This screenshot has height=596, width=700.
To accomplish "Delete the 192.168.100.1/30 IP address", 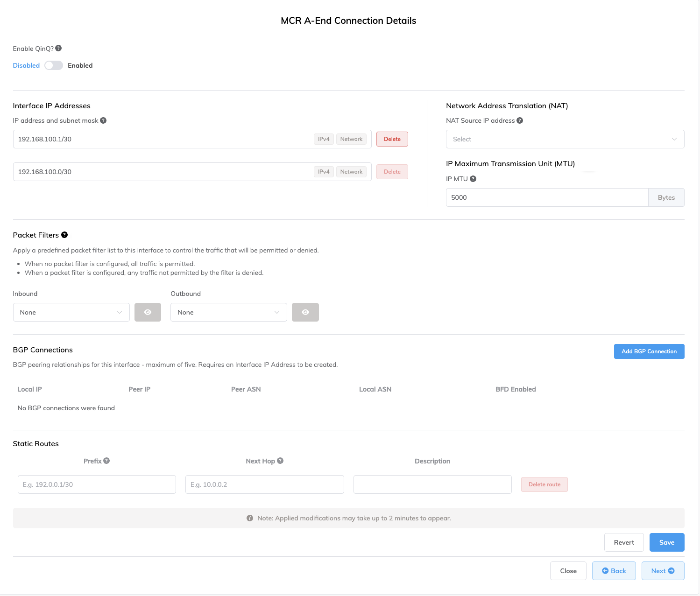I will (392, 139).
